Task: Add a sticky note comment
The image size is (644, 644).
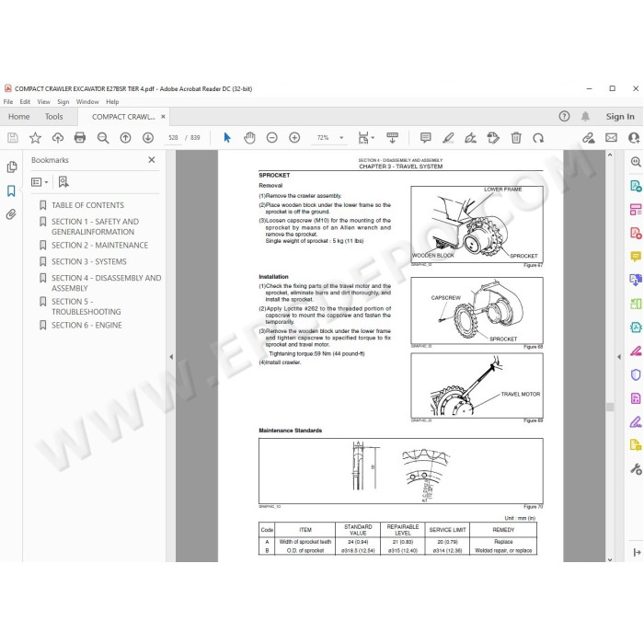Action: click(x=425, y=138)
